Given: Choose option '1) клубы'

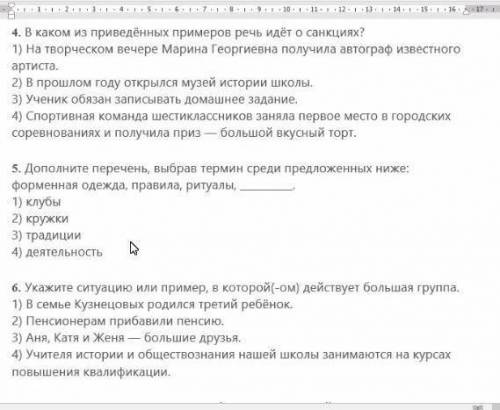Looking at the screenshot, I should [x=36, y=202].
